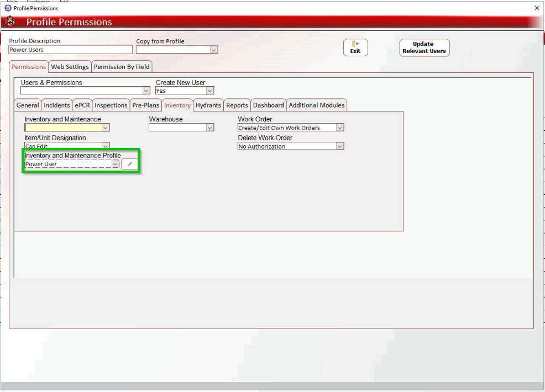This screenshot has width=545, height=392.
Task: Expand the Item/Unit Designation dropdown
Action: coord(105,146)
